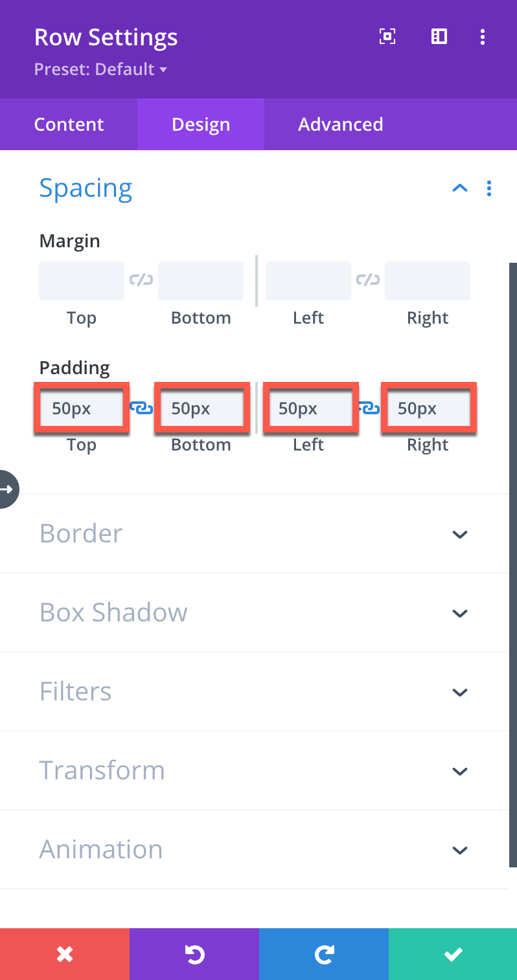Click the side arrow panel handle
The image size is (517, 980).
tap(8, 489)
